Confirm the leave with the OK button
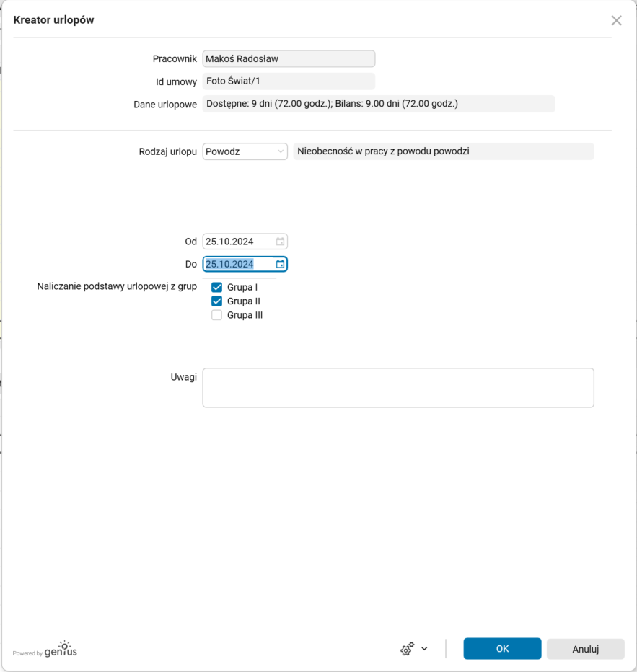The image size is (637, 672). click(x=501, y=648)
